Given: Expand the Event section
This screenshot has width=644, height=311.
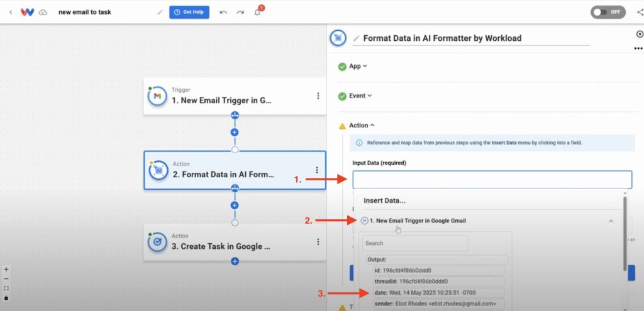Looking at the screenshot, I should 360,95.
